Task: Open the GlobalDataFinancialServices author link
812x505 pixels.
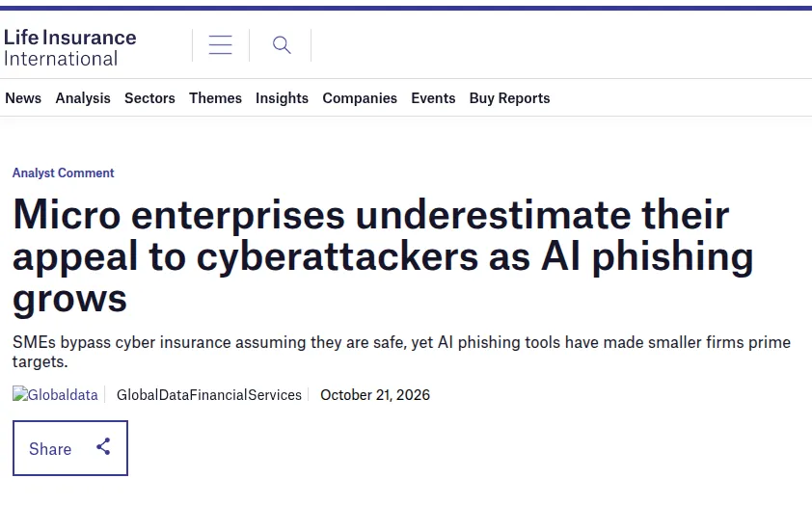Action: pyautogui.click(x=208, y=395)
